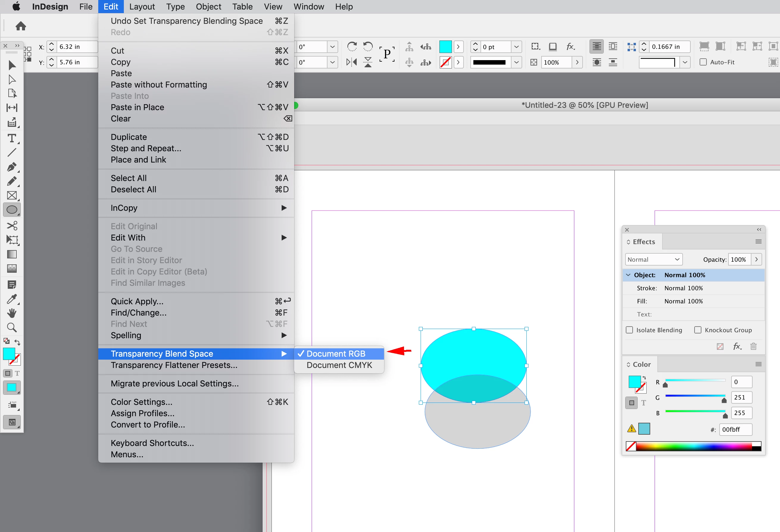This screenshot has width=780, height=532.
Task: Open the Layout menu
Action: (142, 7)
